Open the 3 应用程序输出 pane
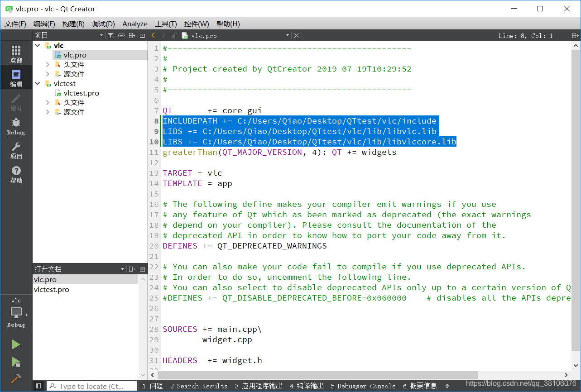Screen dimensions: 581x392 [x=259, y=386]
